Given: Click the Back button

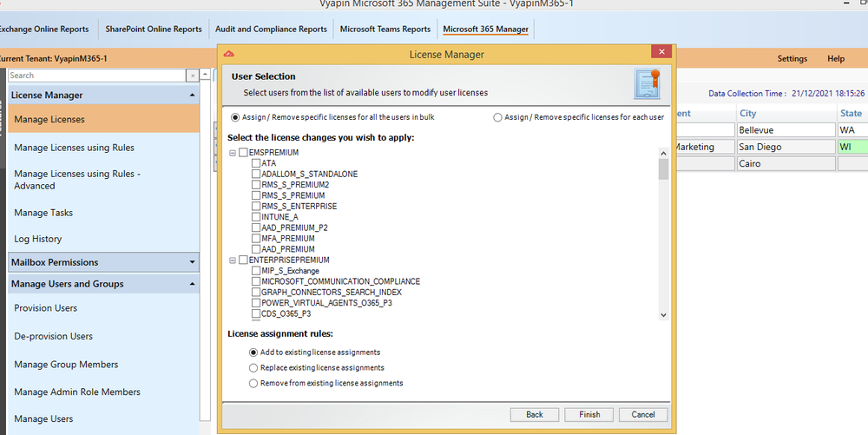Looking at the screenshot, I should 534,414.
